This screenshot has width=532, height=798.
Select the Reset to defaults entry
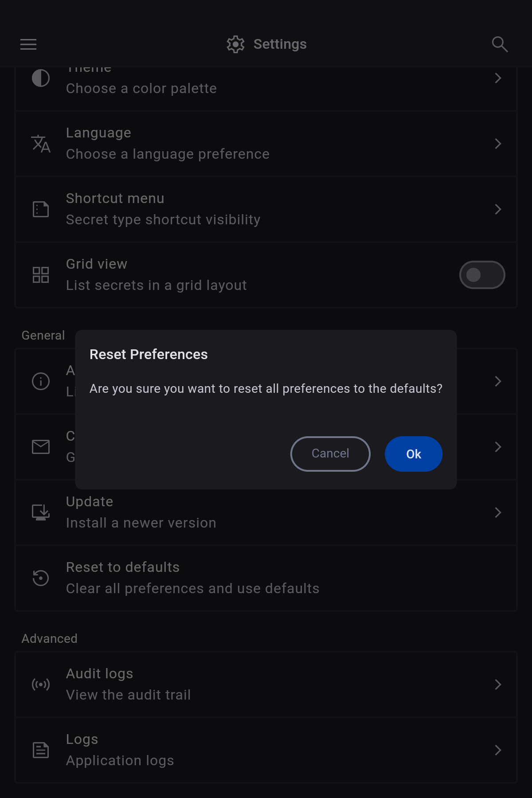pos(266,578)
